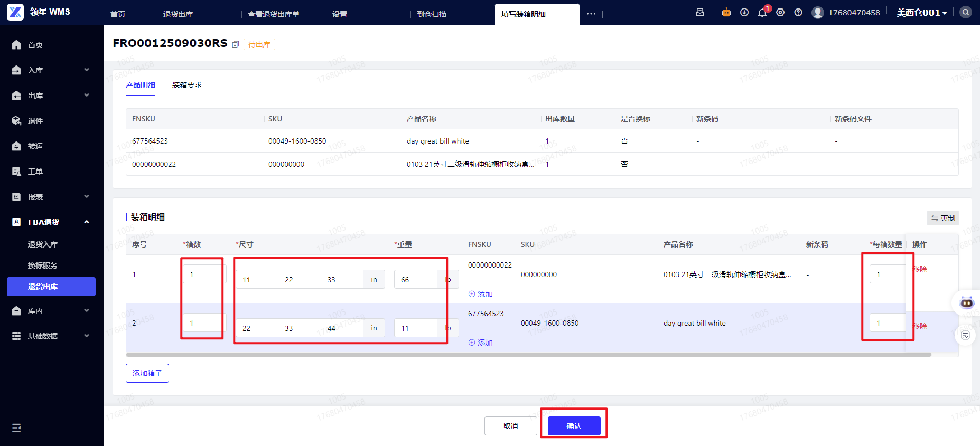
Task: Click width field showing 22 in row 1
Action: (300, 279)
